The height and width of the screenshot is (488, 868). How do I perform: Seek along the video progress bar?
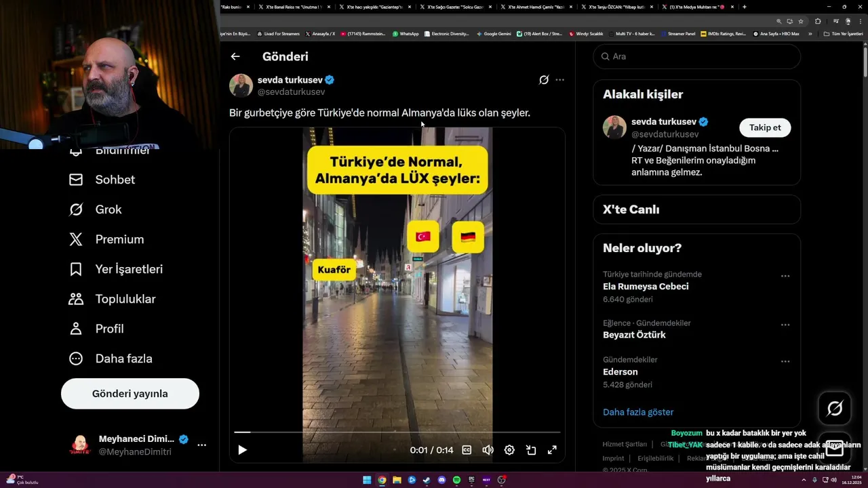click(x=397, y=432)
